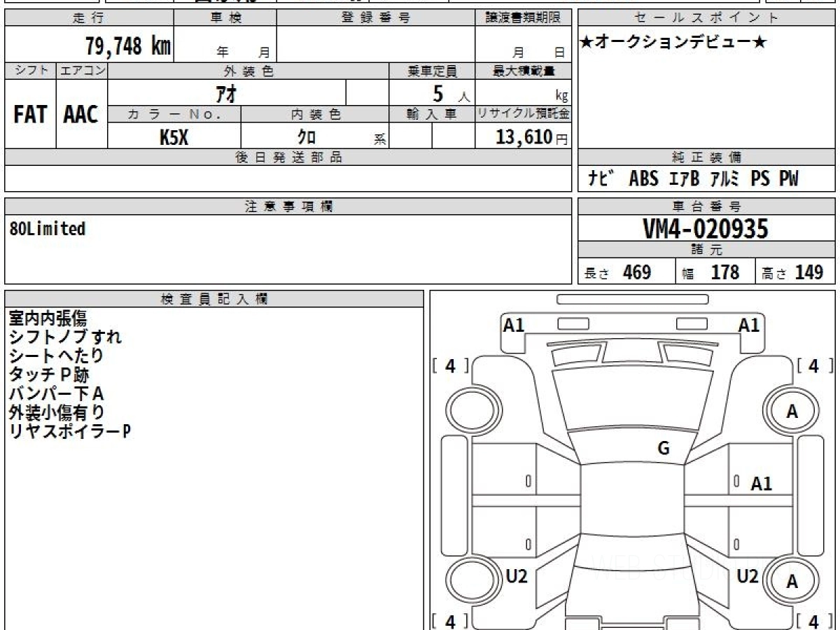840x630 pixels.
Task: Click the G mark on the windshield diagram
Action: (x=664, y=449)
